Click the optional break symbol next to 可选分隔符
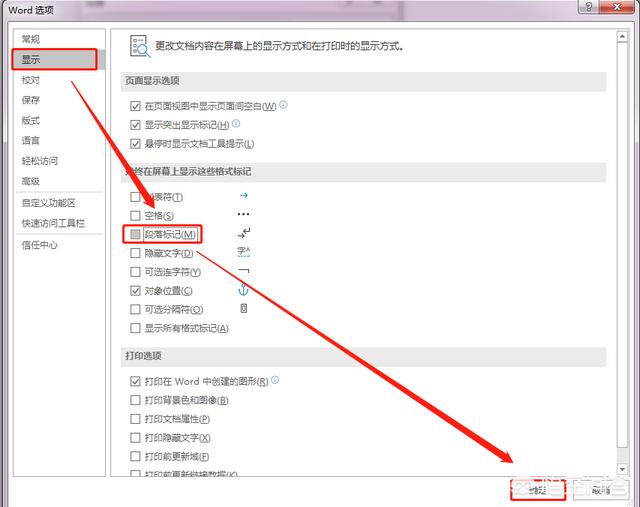The height and width of the screenshot is (507, 640). (244, 309)
